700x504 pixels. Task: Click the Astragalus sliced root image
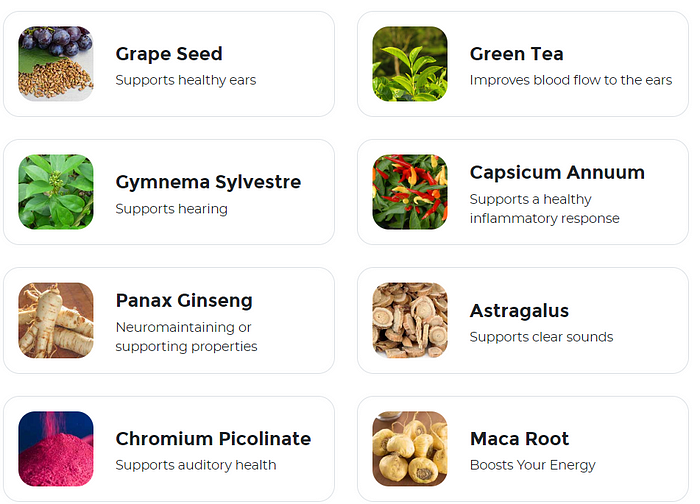coord(410,320)
